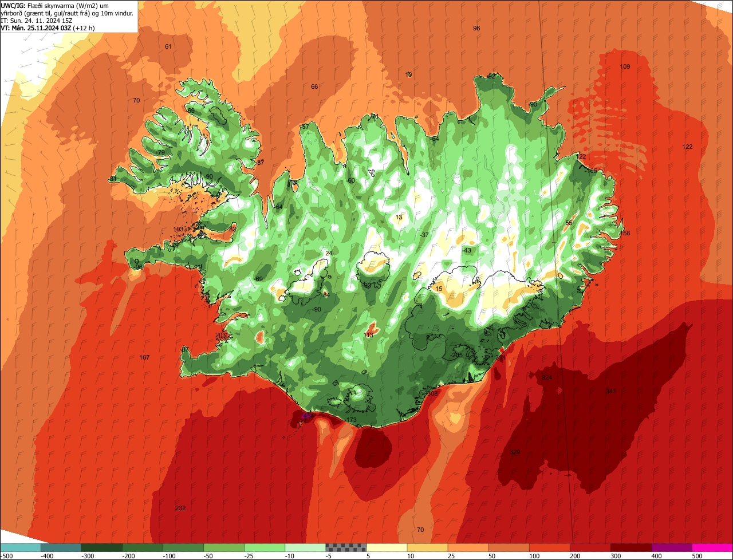Click the flux value -43 in the eastern highlands
This screenshot has width=733, height=560.
coord(467,250)
